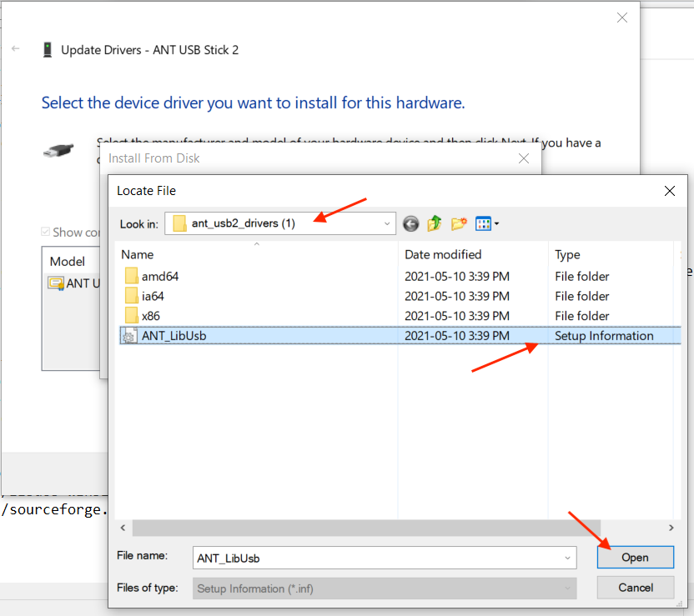The width and height of the screenshot is (694, 616).
Task: Click the date modified of amd64 row
Action: coord(457,277)
